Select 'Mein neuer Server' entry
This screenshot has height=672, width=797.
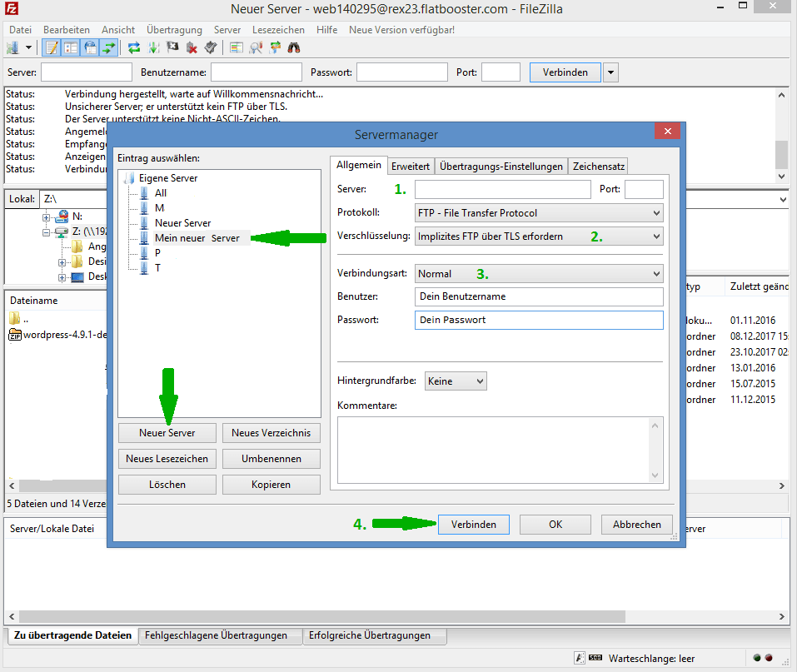pos(197,238)
